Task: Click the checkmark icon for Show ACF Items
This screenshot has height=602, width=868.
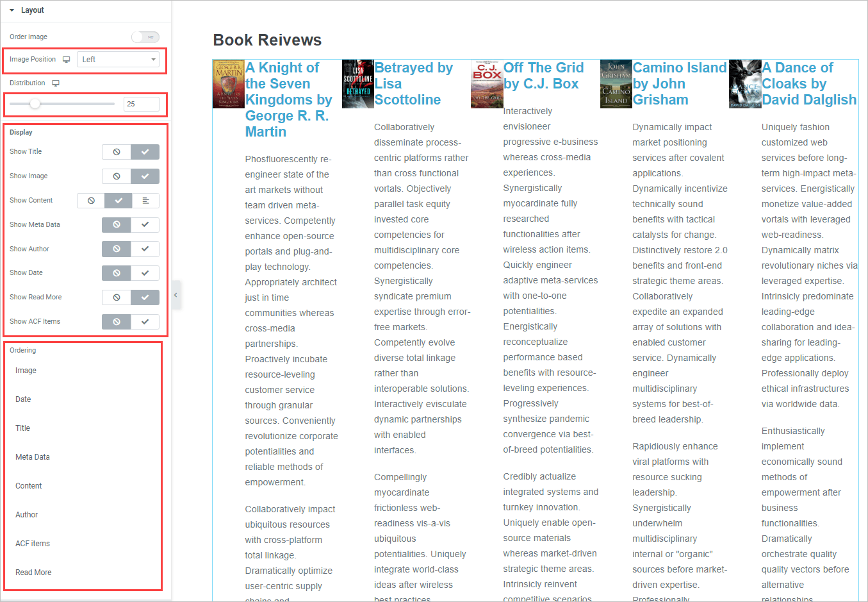Action: 145,322
